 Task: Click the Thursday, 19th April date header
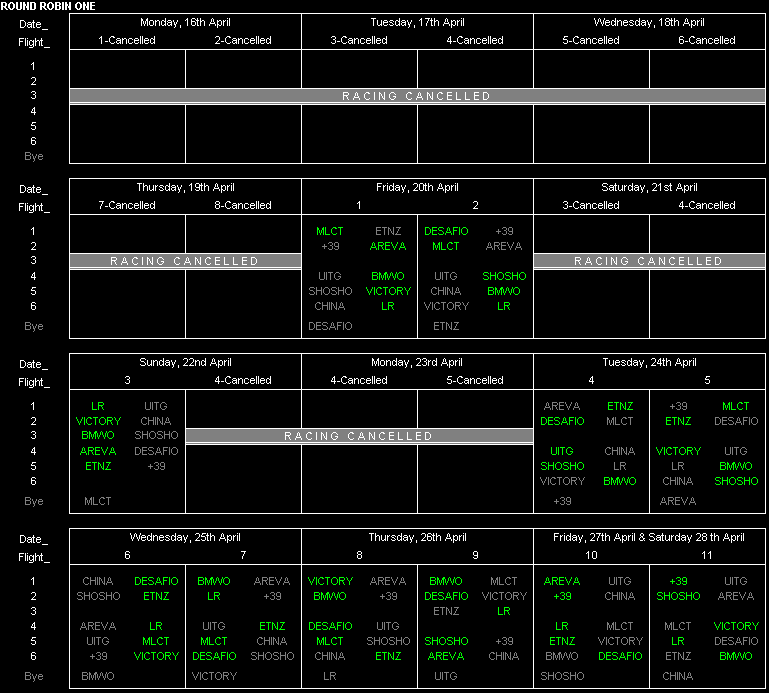pyautogui.click(x=185, y=187)
